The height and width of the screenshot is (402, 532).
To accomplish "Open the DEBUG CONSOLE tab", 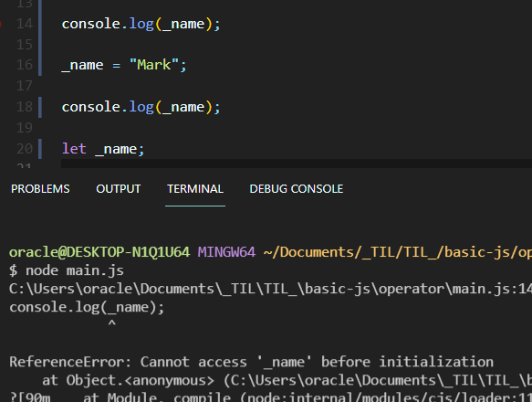I will click(x=297, y=189).
